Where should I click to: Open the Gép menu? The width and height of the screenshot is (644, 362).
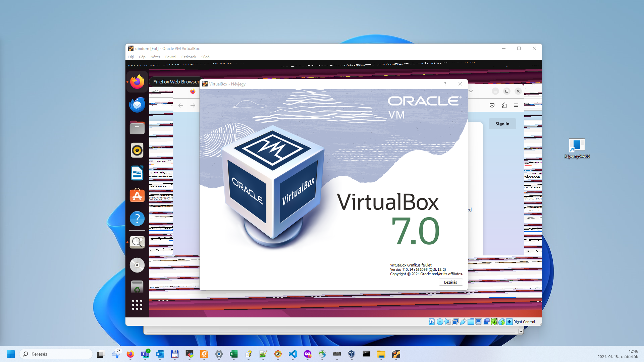[x=142, y=57]
